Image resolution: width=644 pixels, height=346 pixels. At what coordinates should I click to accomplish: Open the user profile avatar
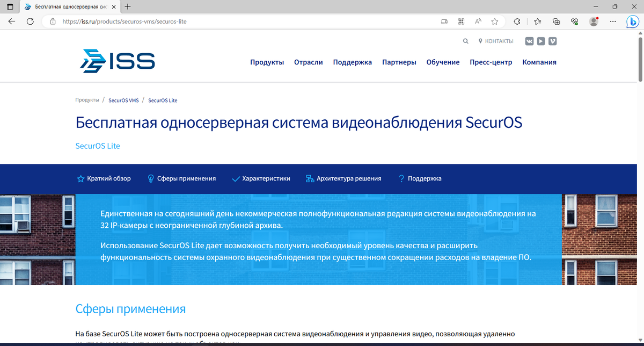click(594, 21)
